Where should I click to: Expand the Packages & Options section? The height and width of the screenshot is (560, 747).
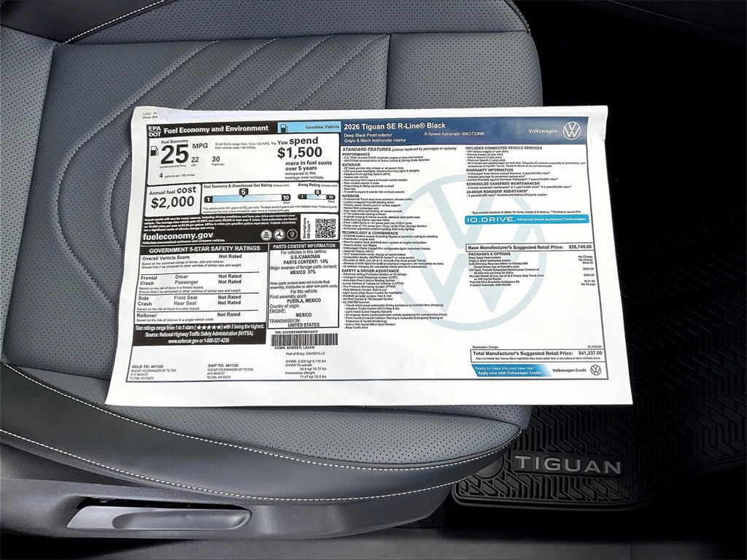coord(489,254)
